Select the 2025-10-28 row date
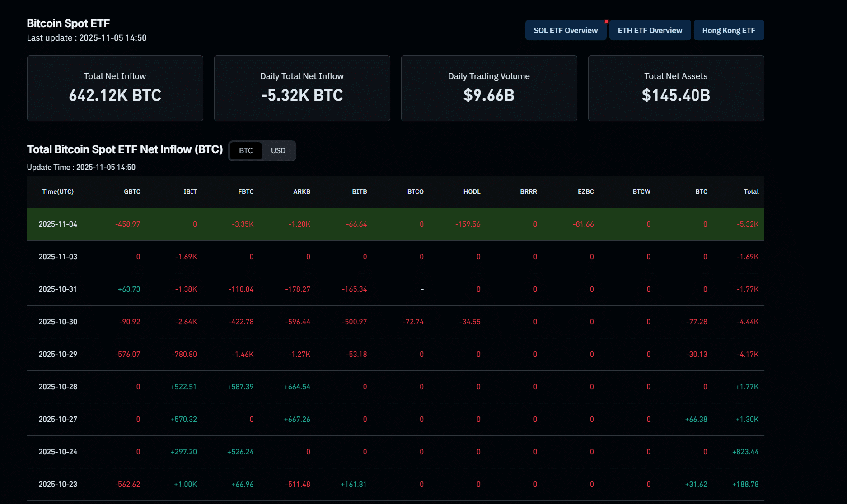This screenshot has height=504, width=847. pyautogui.click(x=58, y=387)
